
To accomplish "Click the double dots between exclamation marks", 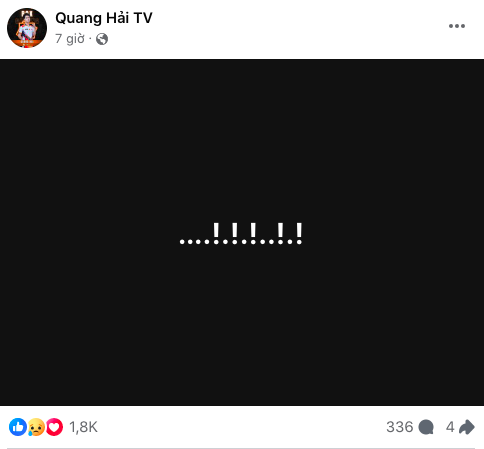I will pyautogui.click(x=267, y=242).
